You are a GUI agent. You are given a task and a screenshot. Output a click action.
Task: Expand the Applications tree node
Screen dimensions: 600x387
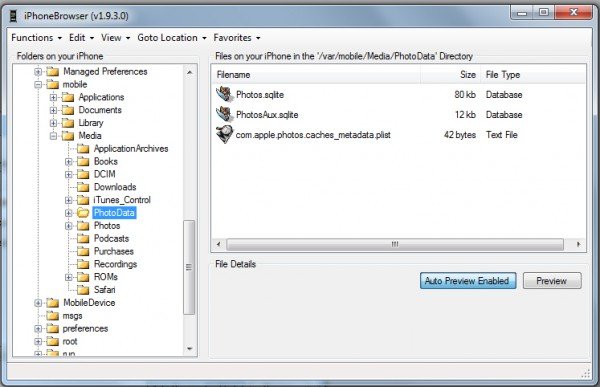pyautogui.click(x=53, y=97)
